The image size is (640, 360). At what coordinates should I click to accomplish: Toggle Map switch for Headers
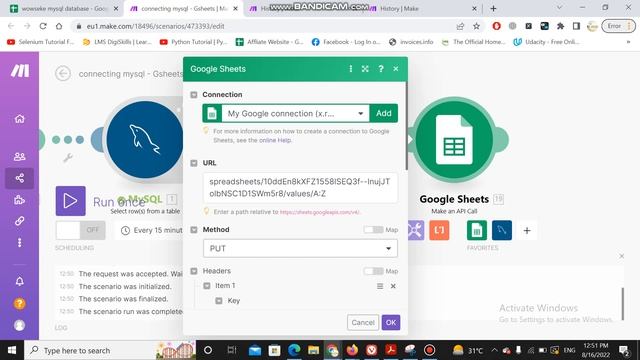[x=373, y=271]
